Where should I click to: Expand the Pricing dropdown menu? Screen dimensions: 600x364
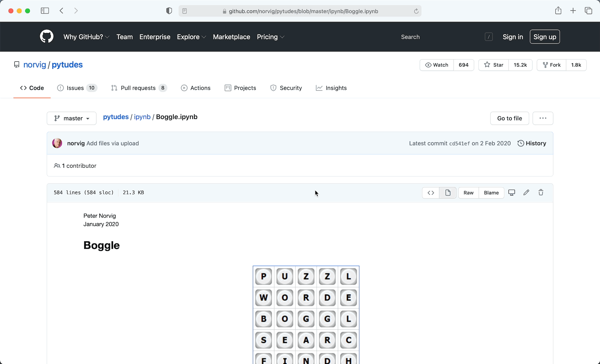pyautogui.click(x=271, y=37)
